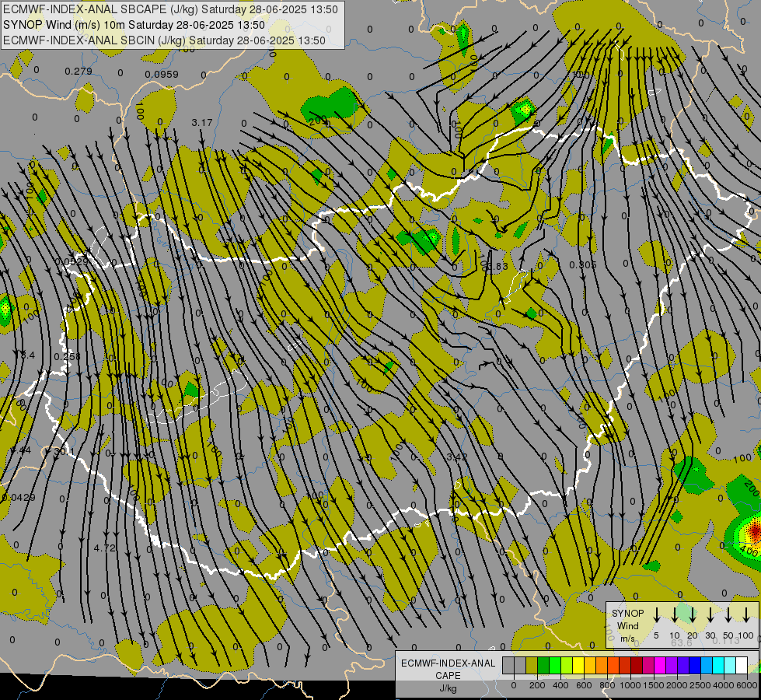Click the wind arrow above the 100 m/s label
This screenshot has width=761, height=700.
point(746,614)
